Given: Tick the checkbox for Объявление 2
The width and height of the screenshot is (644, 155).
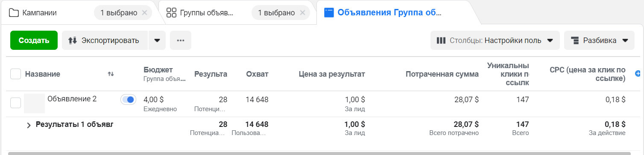Looking at the screenshot, I should click(15, 102).
